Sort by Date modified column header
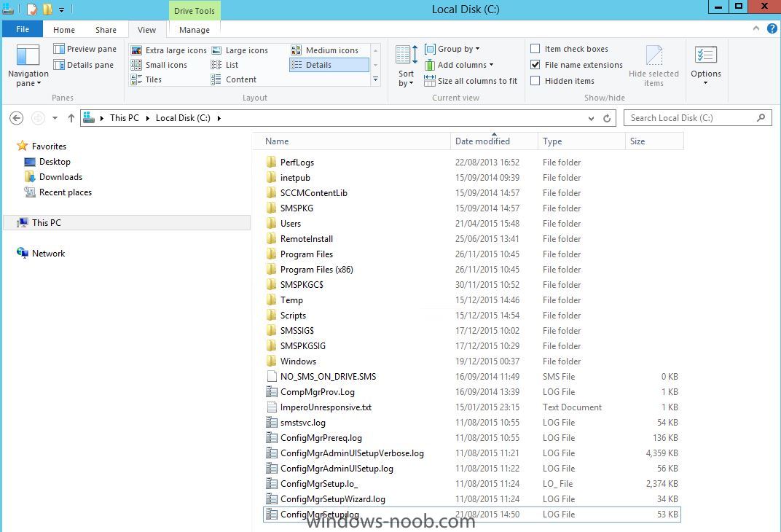Viewport: 781px width, 532px height. point(494,141)
